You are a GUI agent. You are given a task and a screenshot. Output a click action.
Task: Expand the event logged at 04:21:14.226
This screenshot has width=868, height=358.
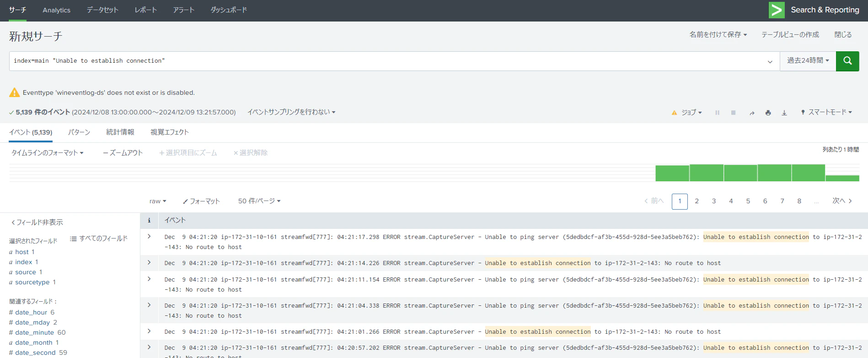click(149, 263)
